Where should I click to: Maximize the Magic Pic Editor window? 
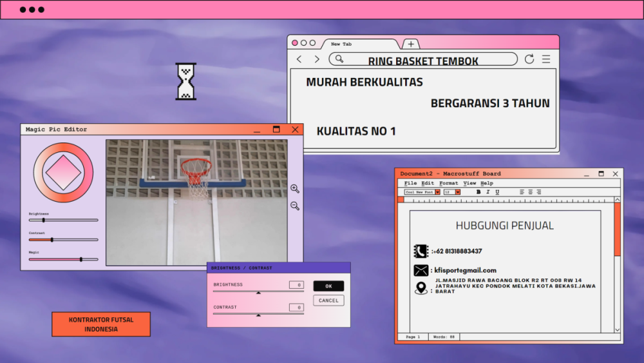[x=276, y=130]
